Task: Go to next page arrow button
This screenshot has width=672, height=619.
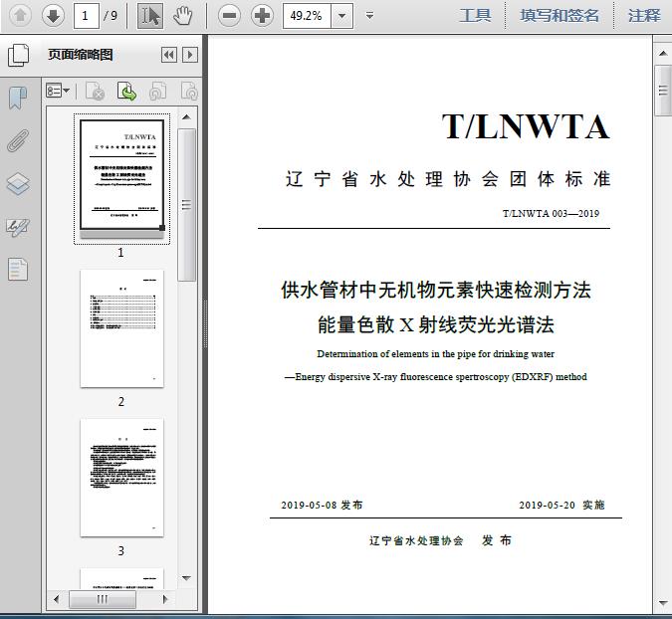Action: pos(53,16)
